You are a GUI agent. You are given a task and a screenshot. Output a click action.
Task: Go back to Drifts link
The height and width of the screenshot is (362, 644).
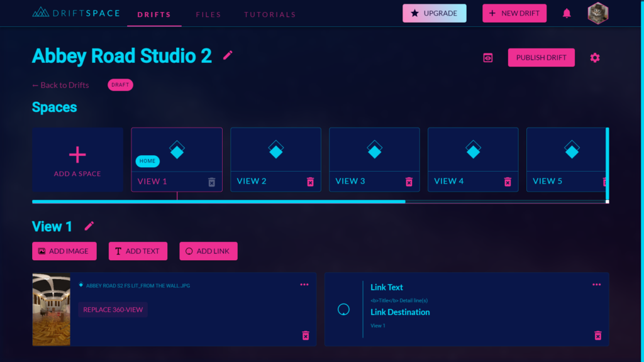pyautogui.click(x=61, y=85)
